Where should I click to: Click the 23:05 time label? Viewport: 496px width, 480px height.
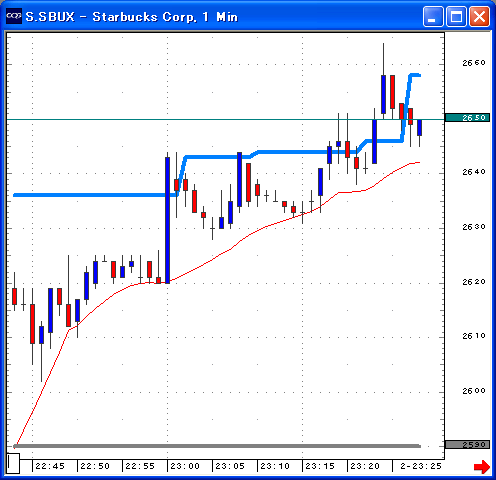point(230,466)
